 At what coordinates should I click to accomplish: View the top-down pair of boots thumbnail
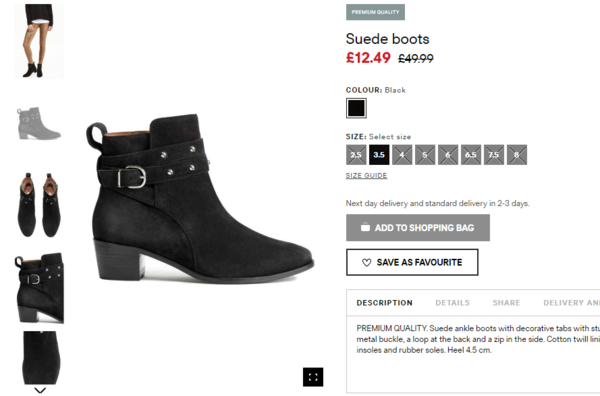39,205
